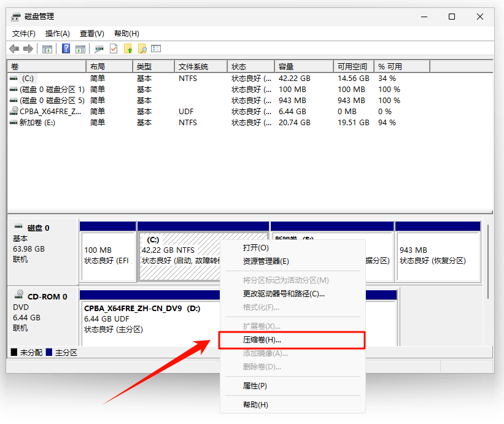This screenshot has width=504, height=424.
Task: Click the 6.44 GB capacity cell
Action: (292, 112)
